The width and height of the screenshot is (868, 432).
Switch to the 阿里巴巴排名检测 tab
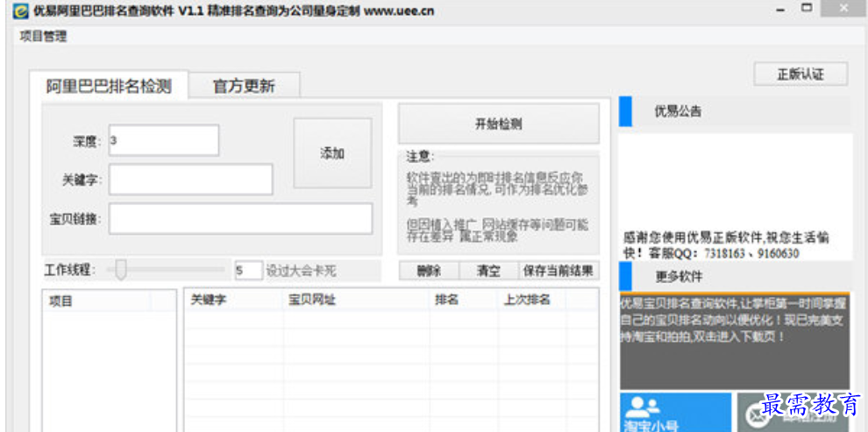(x=109, y=86)
